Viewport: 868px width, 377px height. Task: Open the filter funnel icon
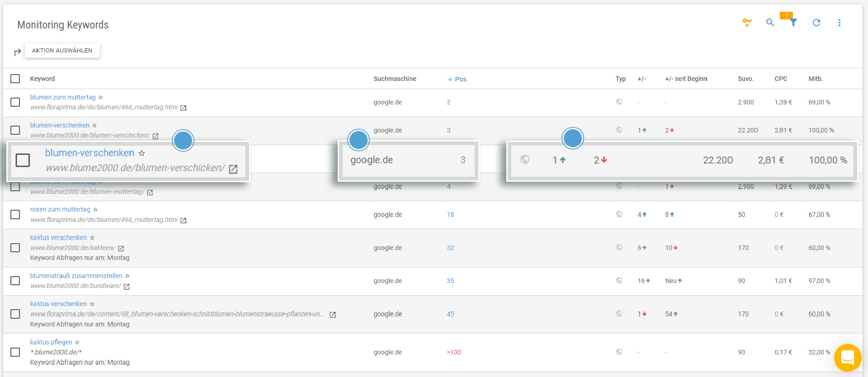(x=793, y=23)
